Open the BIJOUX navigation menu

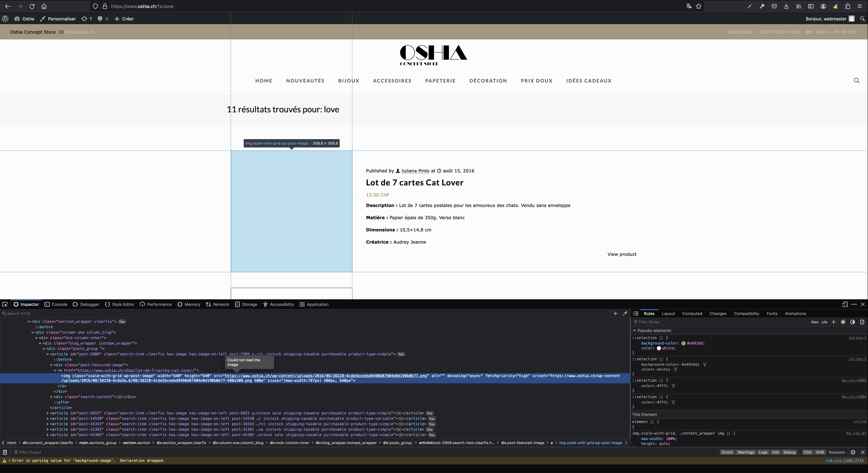(x=349, y=80)
